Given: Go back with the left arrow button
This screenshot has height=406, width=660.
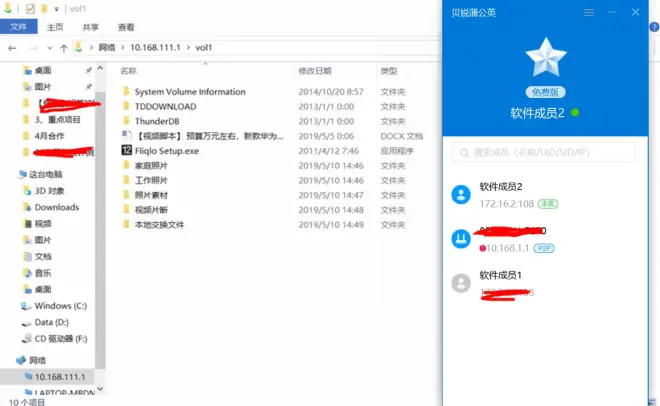Looking at the screenshot, I should point(12,48).
